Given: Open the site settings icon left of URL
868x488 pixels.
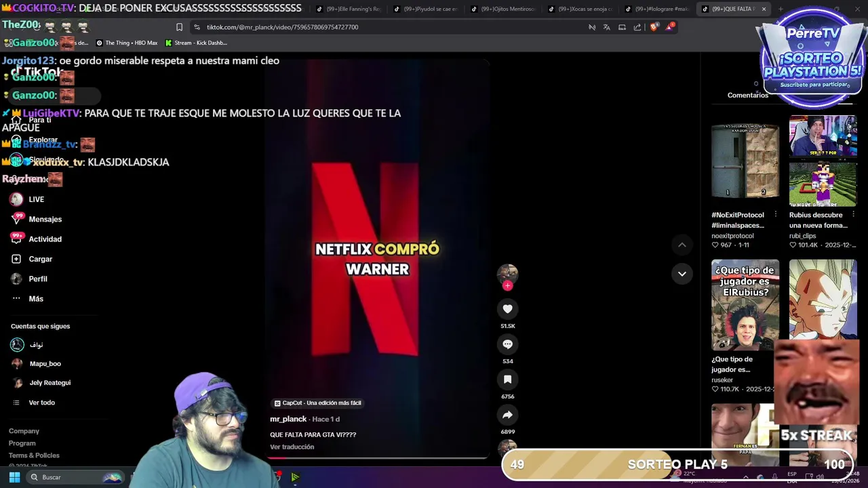Looking at the screenshot, I should click(197, 27).
